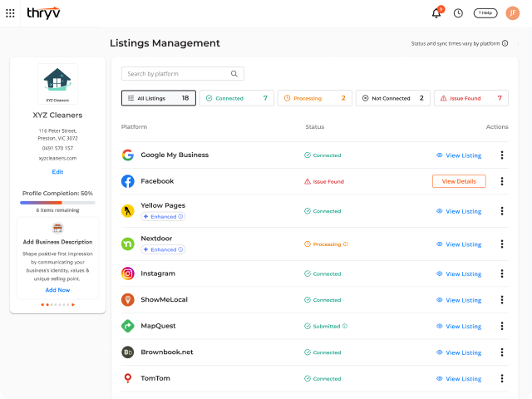Click the Thryv logo

43,13
